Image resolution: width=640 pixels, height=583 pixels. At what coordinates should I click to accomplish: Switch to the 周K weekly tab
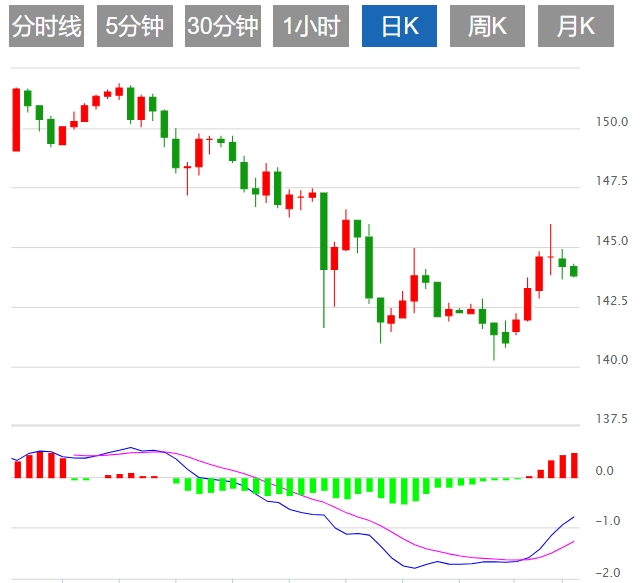point(487,26)
